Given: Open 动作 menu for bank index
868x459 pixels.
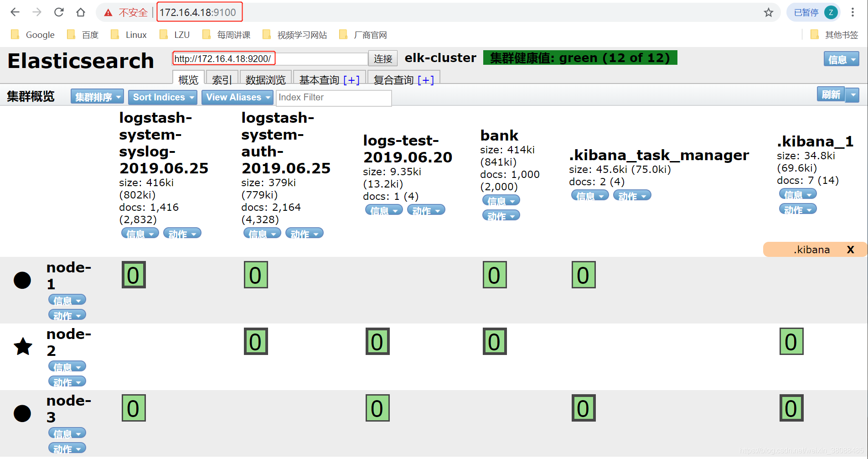Looking at the screenshot, I should point(501,215).
